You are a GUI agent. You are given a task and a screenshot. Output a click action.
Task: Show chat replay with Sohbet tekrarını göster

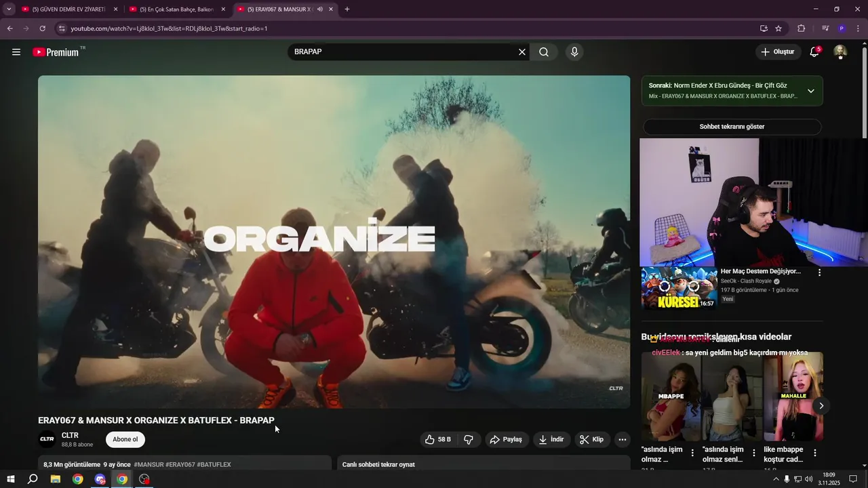tap(732, 127)
